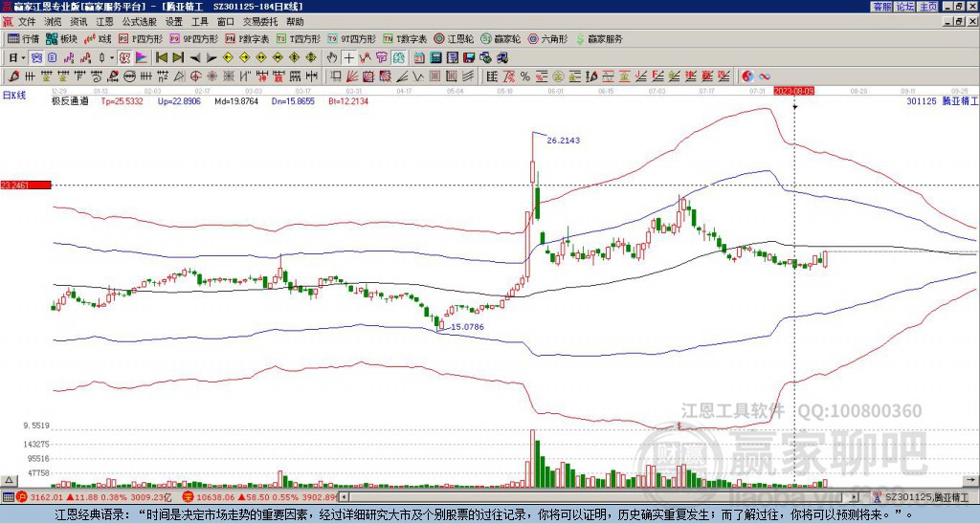Click the 26.2143 high price label
This screenshot has width=980, height=524.
click(563, 141)
